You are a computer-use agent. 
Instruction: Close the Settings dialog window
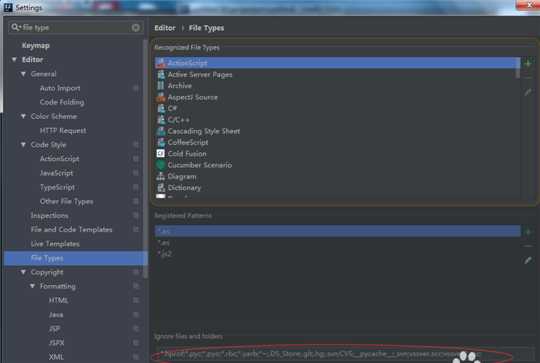529,5
